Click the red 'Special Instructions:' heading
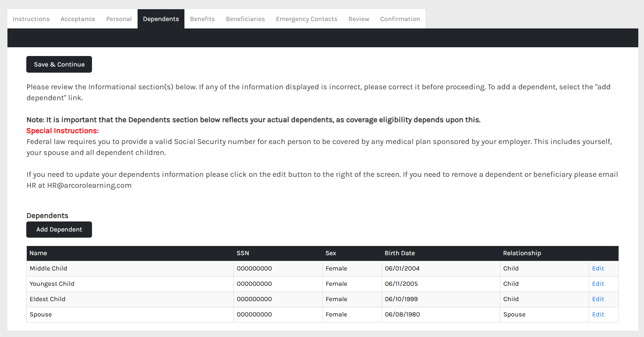 (63, 131)
